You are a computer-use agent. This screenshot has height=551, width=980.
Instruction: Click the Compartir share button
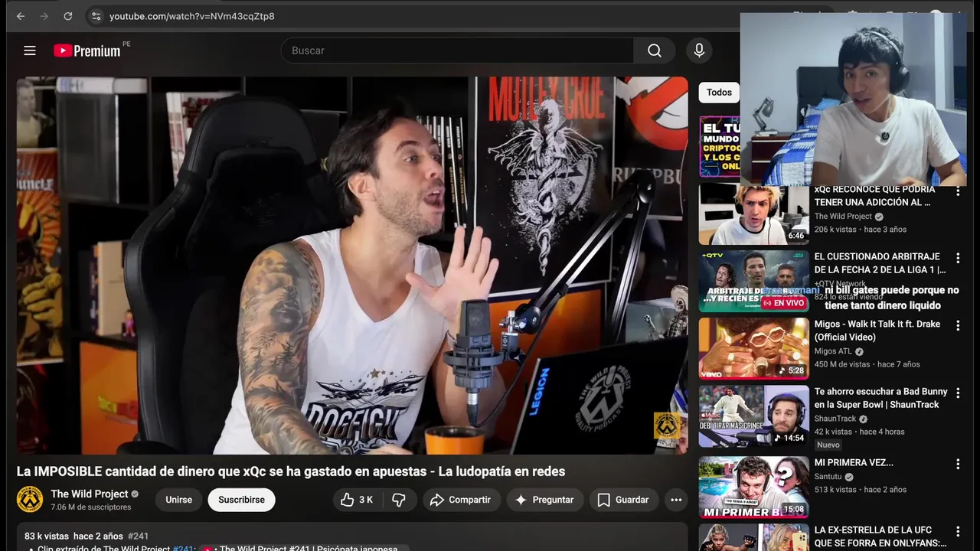(461, 500)
